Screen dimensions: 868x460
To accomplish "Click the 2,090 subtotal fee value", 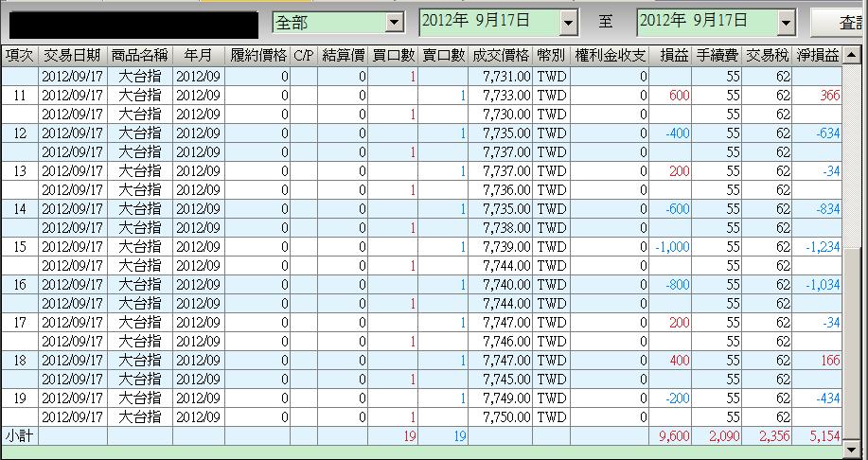I will click(724, 436).
